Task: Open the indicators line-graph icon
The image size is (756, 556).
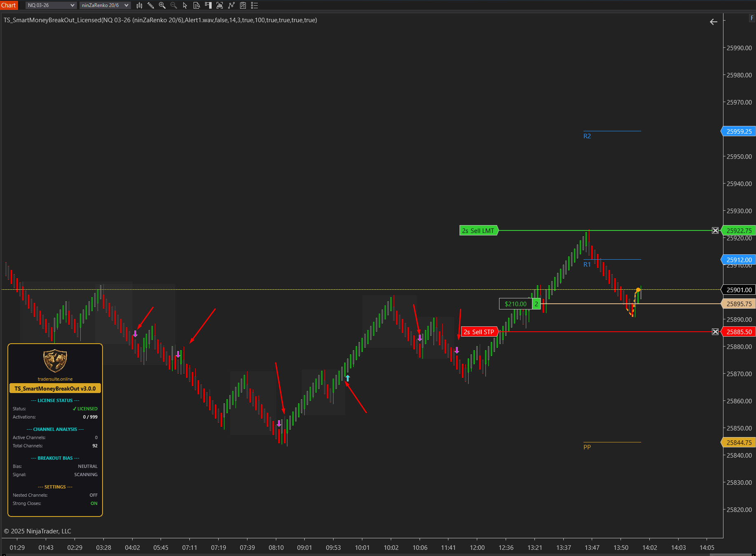Action: [231, 5]
